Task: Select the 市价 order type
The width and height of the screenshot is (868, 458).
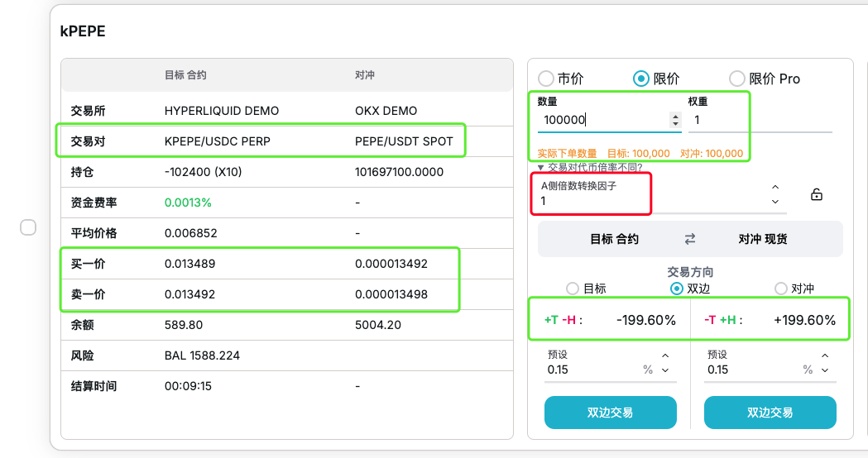Action: point(546,79)
